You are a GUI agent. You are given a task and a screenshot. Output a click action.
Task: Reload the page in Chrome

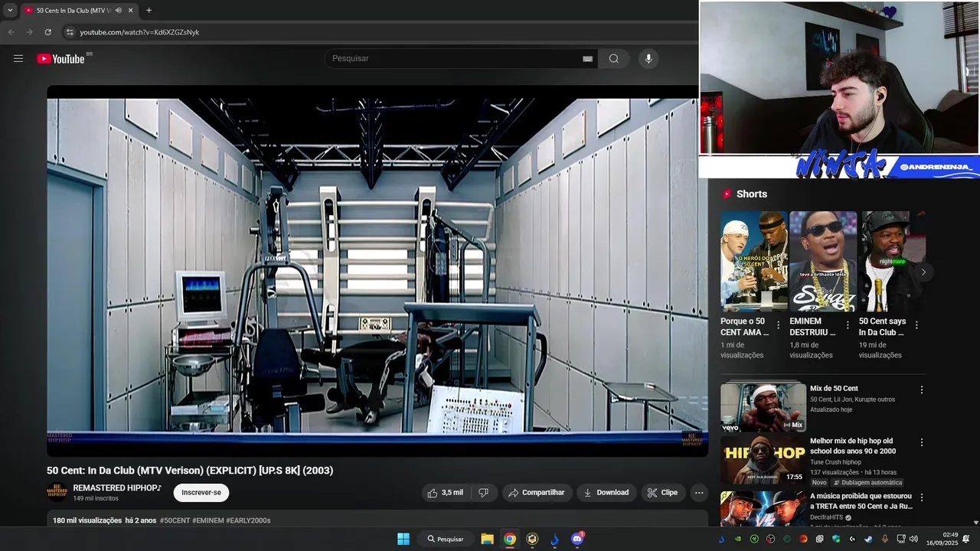coord(47,32)
